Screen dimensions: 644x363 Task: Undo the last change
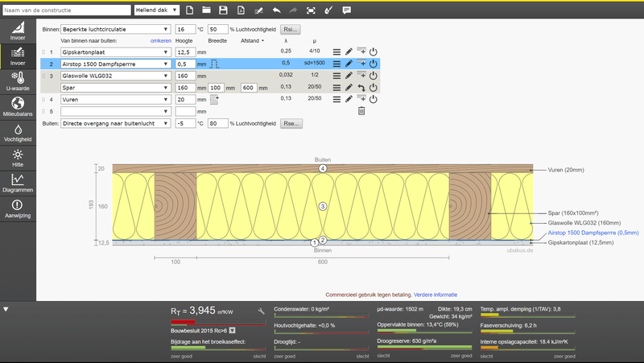pos(276,10)
